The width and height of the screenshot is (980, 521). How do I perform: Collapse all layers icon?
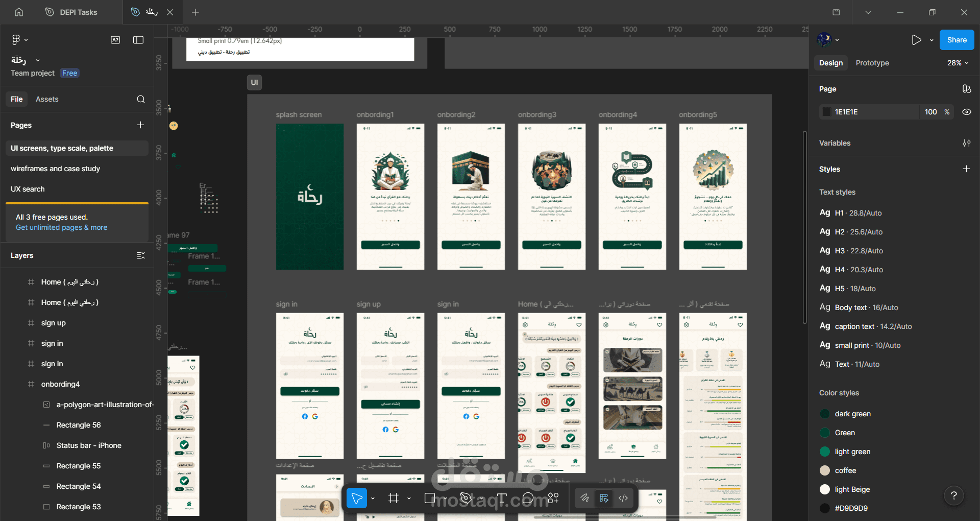[x=141, y=255]
